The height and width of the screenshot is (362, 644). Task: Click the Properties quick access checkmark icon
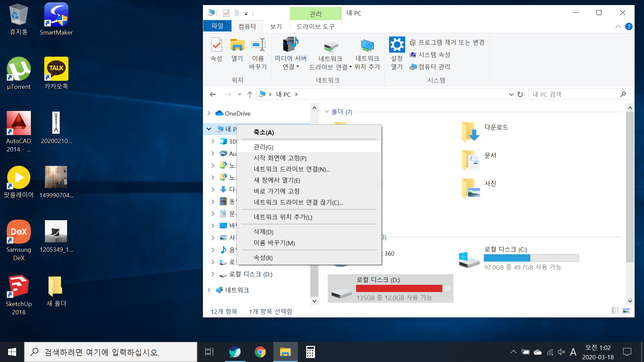pos(226,13)
